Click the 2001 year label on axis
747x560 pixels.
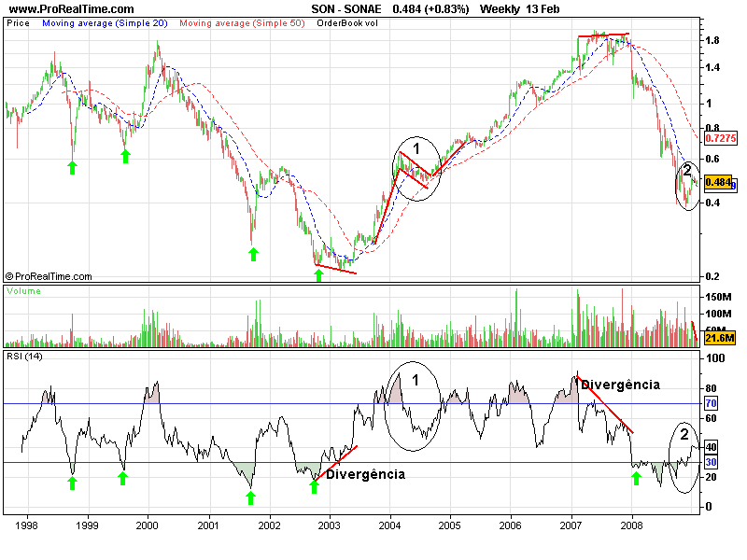coord(208,525)
